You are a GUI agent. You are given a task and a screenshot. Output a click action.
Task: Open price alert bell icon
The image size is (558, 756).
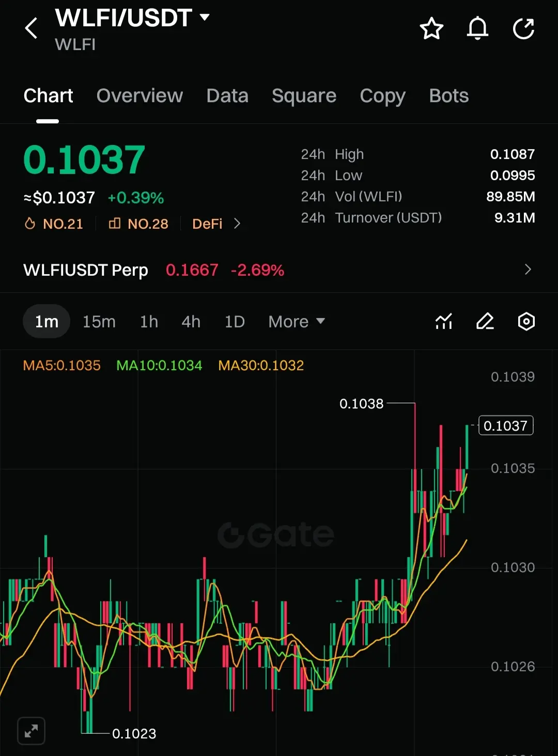477,28
